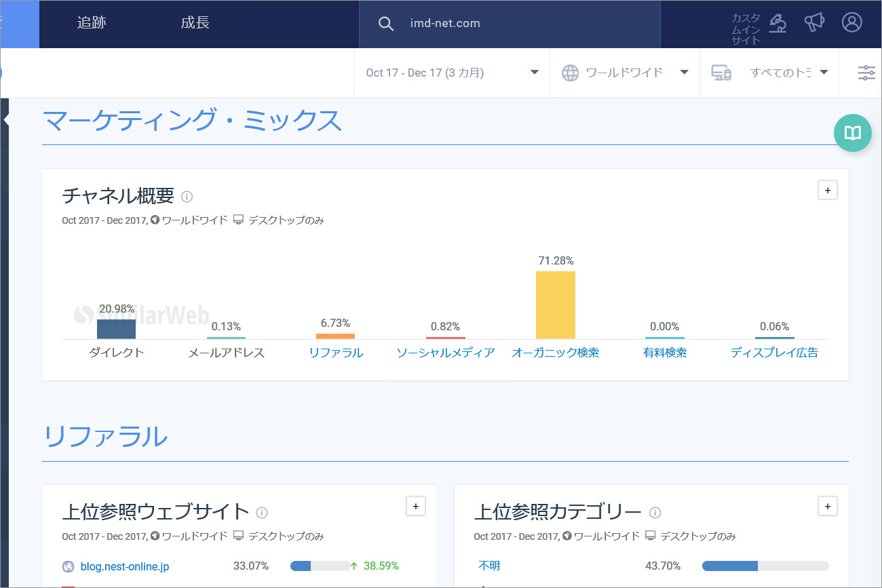Click the dark blue direct traffic bar
The width and height of the screenshot is (882, 588).
(x=117, y=329)
